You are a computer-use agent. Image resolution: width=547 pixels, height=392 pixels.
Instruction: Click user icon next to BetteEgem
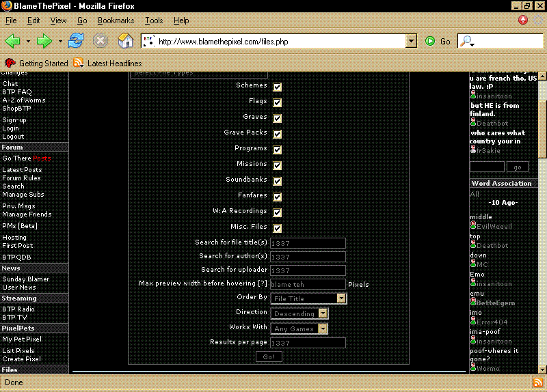[x=473, y=302]
